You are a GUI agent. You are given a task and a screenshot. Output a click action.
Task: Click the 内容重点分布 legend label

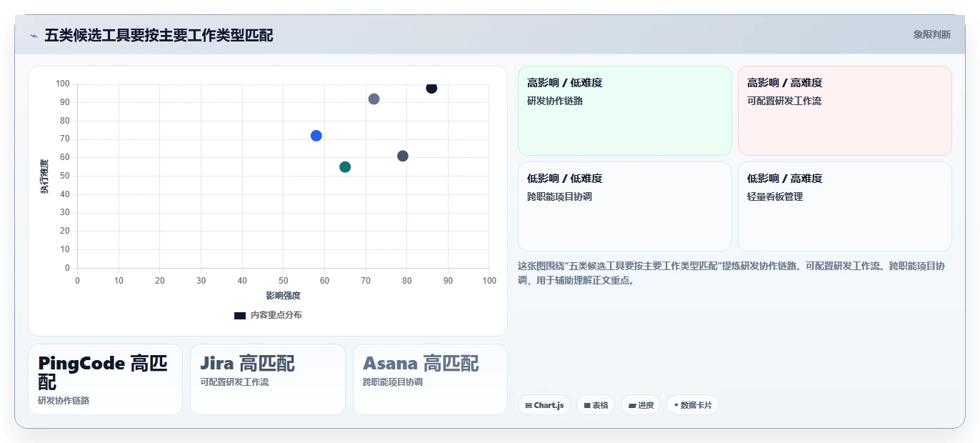[x=276, y=315]
